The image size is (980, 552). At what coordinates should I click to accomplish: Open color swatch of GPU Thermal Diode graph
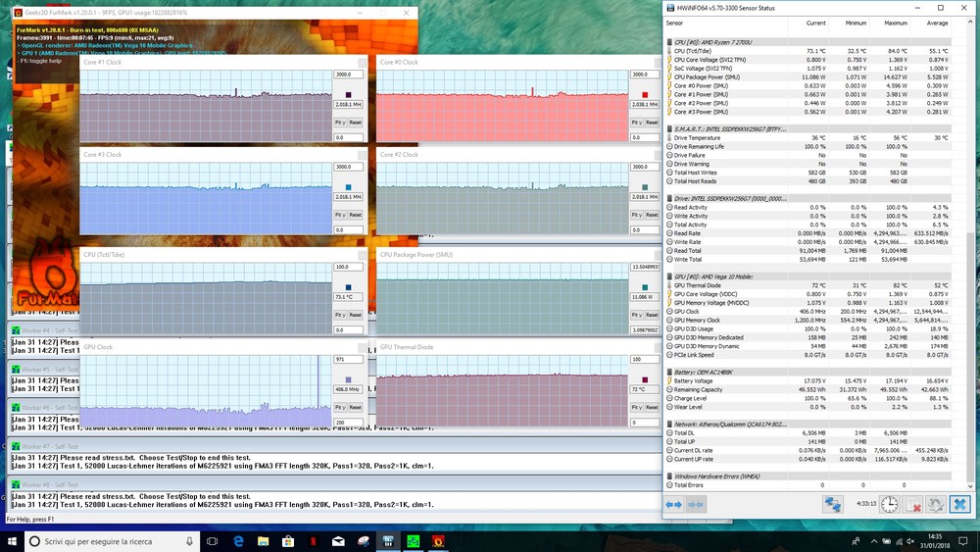click(x=645, y=380)
